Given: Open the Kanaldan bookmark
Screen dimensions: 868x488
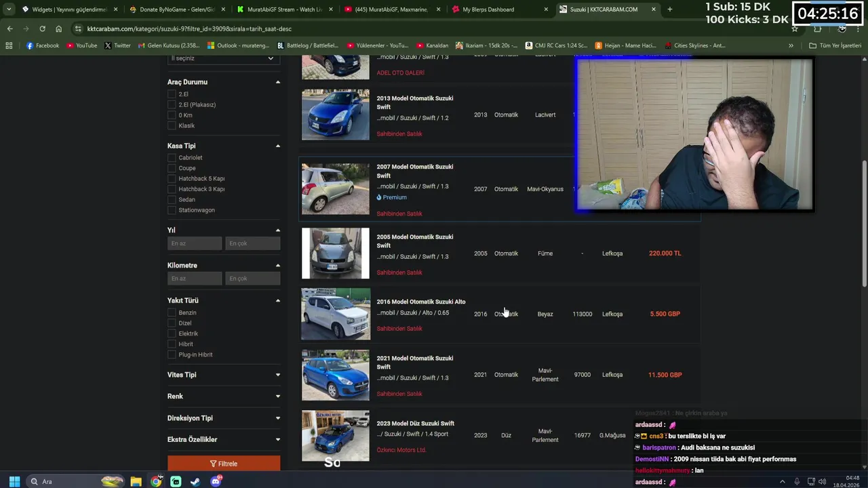Looking at the screenshot, I should click(x=432, y=45).
